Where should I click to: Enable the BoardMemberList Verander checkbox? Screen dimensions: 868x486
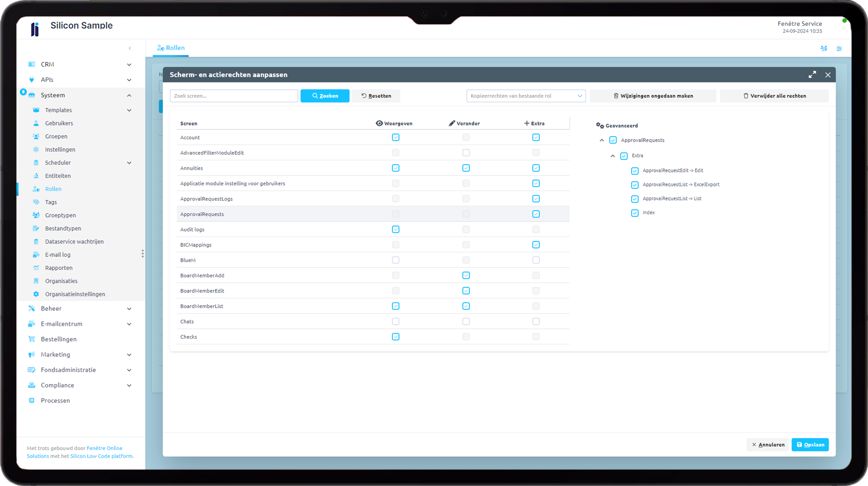click(x=466, y=306)
